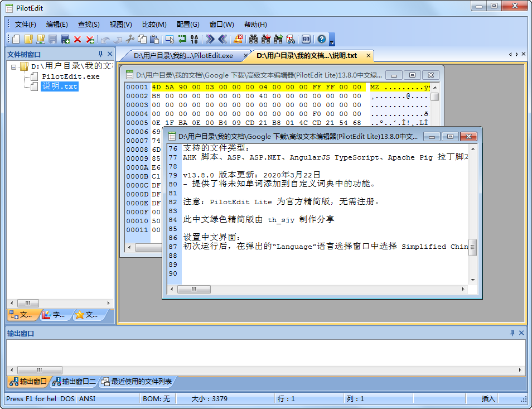Click the paste clipboard icon

pyautogui.click(x=154, y=40)
